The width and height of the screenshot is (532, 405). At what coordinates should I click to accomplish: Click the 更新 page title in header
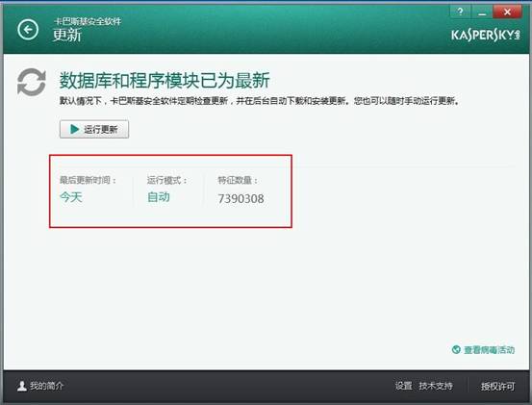(x=66, y=36)
